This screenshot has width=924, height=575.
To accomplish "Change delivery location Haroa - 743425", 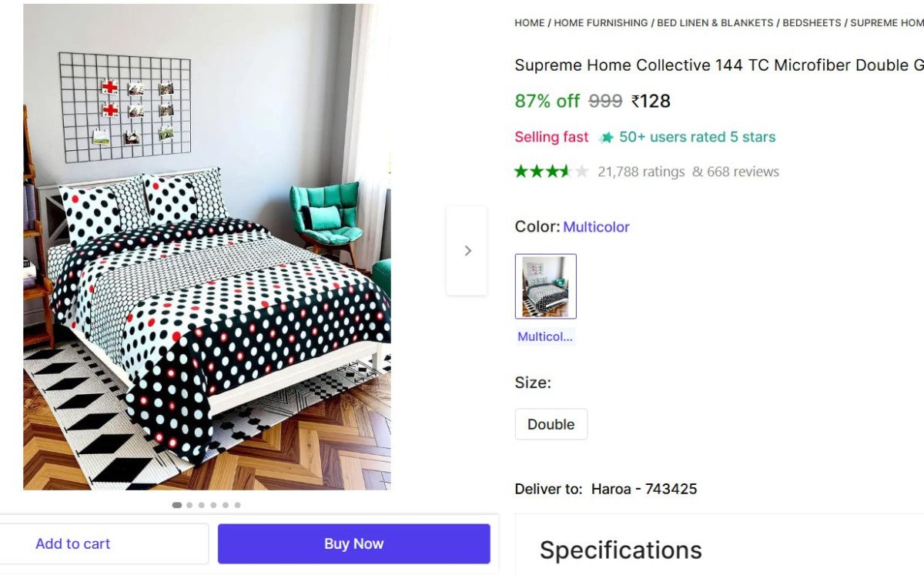I will click(644, 489).
